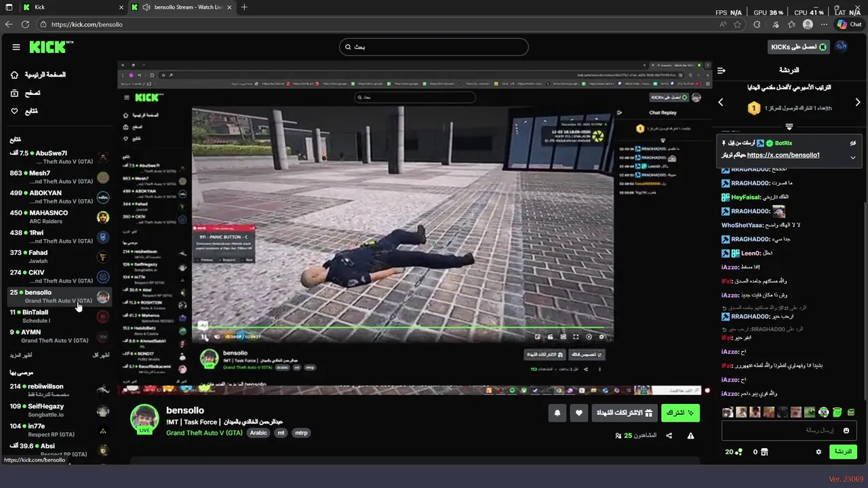Click أظهر أقل to show fewer channels

coord(100,355)
